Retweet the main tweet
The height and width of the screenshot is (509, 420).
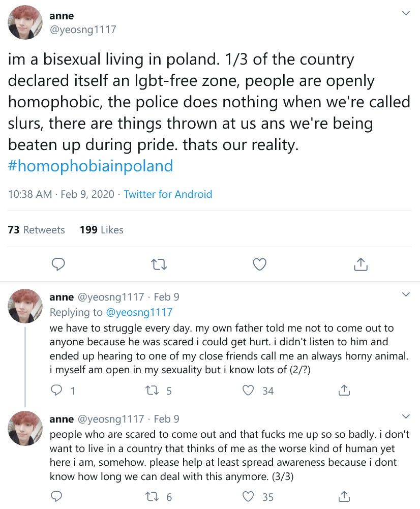[159, 264]
